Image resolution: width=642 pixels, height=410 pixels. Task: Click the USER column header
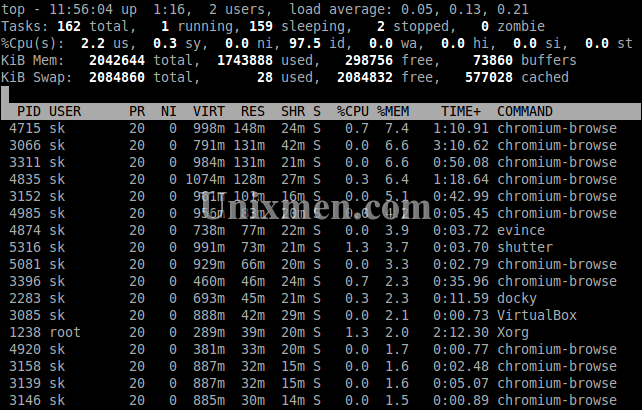(65, 111)
